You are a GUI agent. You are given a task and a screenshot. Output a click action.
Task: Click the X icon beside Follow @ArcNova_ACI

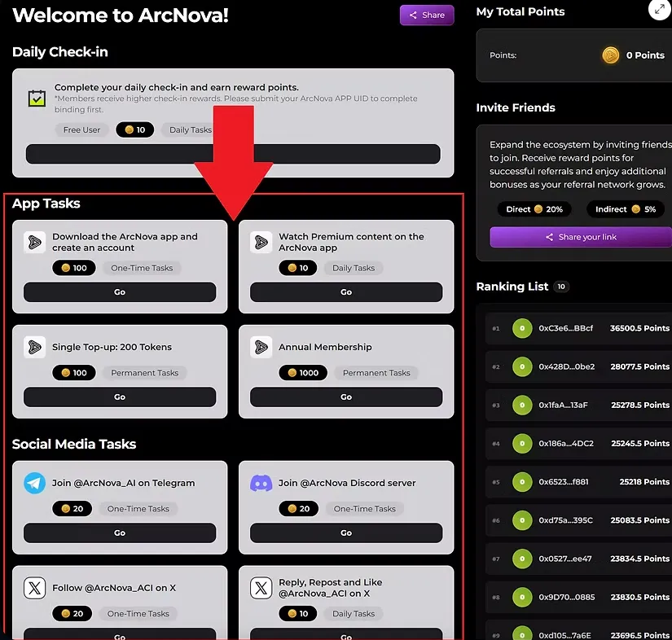click(x=35, y=588)
